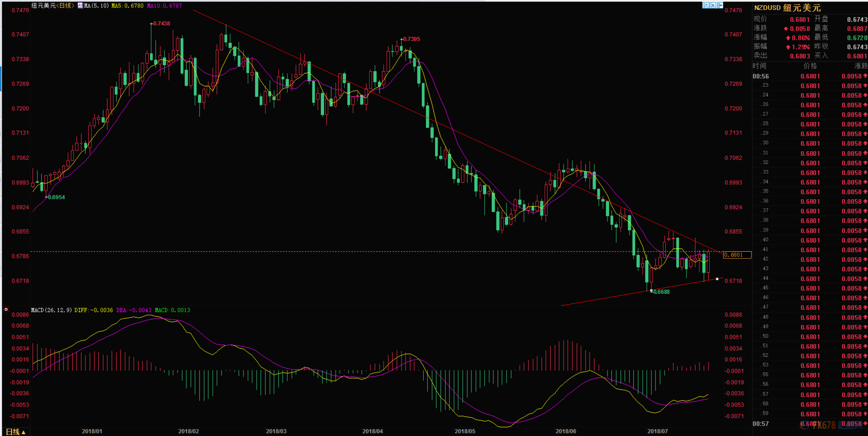Click the 0.0086 left MACD axis label
The height and width of the screenshot is (436, 868).
click(x=20, y=315)
